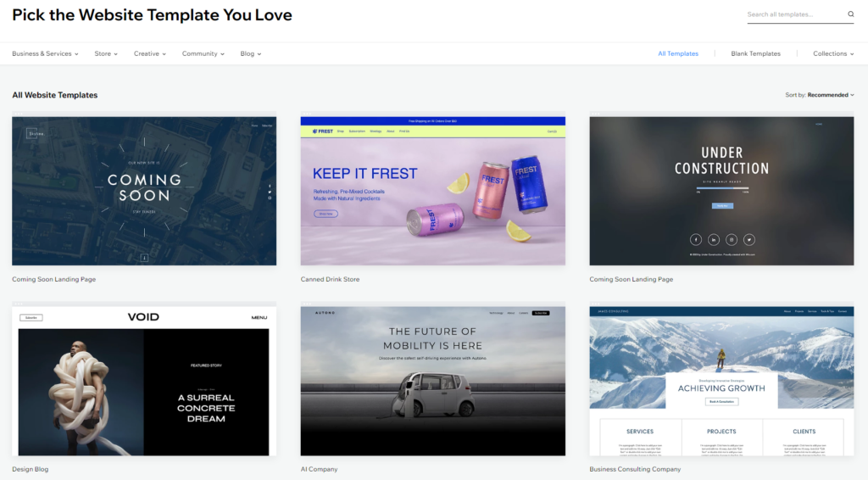The image size is (868, 480).
Task: Open the Coming Soon skyline template thumbnail
Action: 144,191
